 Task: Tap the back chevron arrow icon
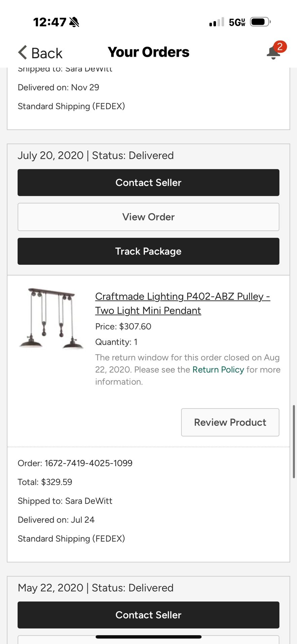pyautogui.click(x=23, y=53)
